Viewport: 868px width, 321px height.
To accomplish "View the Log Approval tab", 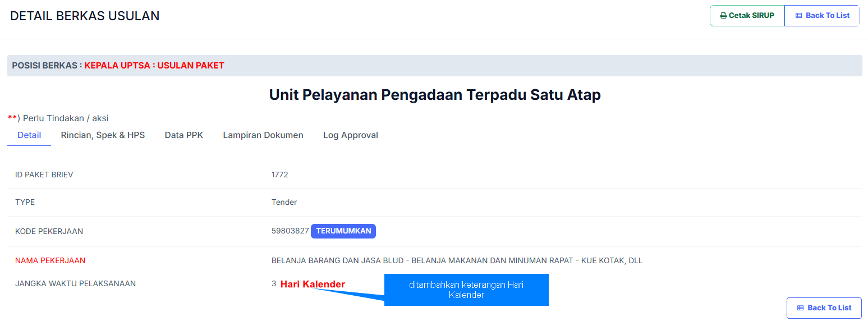I will tap(350, 135).
